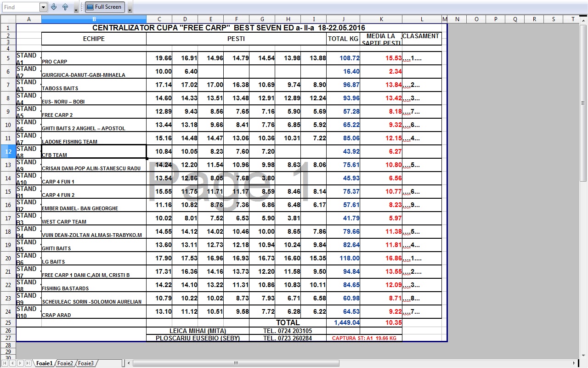Click the Find Next down arrow
This screenshot has height=368, width=588.
click(54, 7)
